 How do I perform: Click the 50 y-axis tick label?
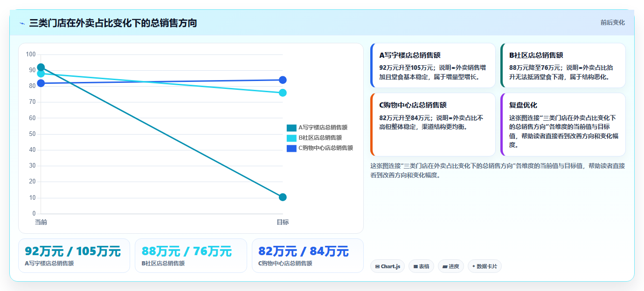coord(32,134)
